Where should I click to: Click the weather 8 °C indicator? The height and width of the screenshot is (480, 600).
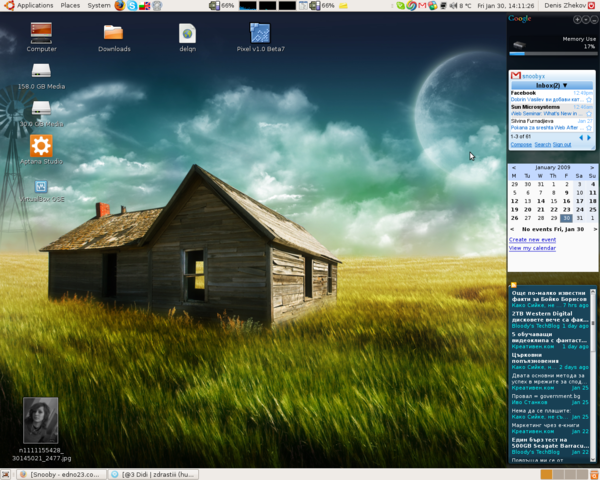click(465, 6)
